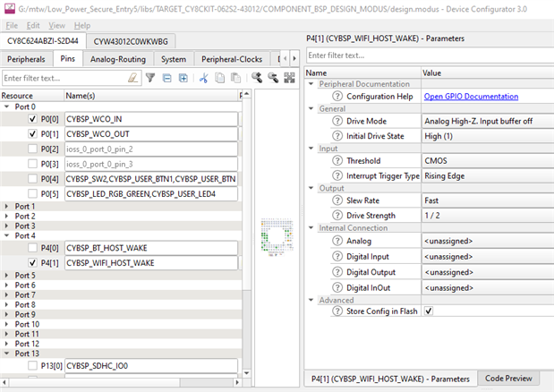Click the copy icon in Pins toolbar
554x392 pixels.
(220, 78)
